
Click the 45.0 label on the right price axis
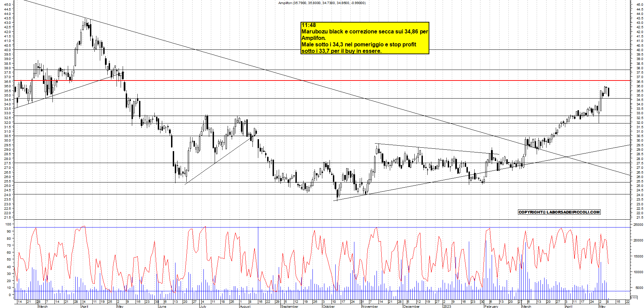pos(640,5)
